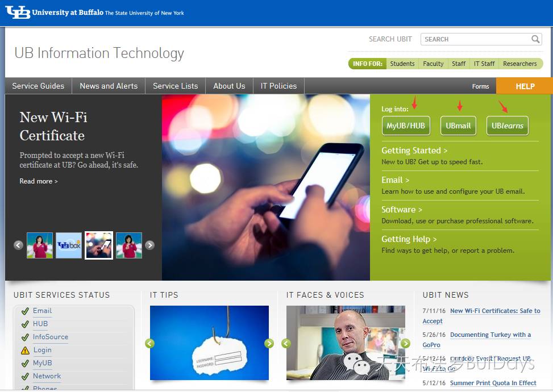
Task: Open Login in services status list
Action: click(42, 350)
